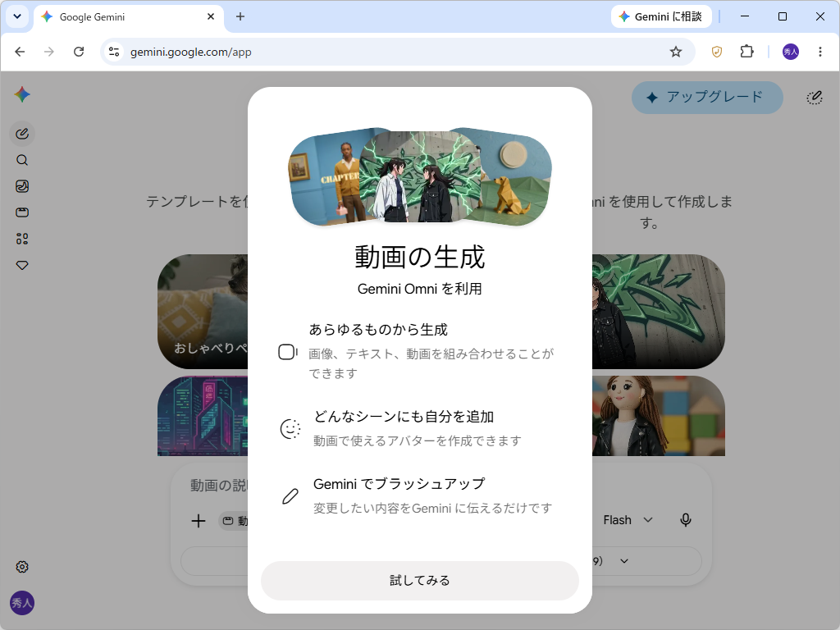Click the Gemini Omni を利用 subtitle
The width and height of the screenshot is (840, 630).
419,290
